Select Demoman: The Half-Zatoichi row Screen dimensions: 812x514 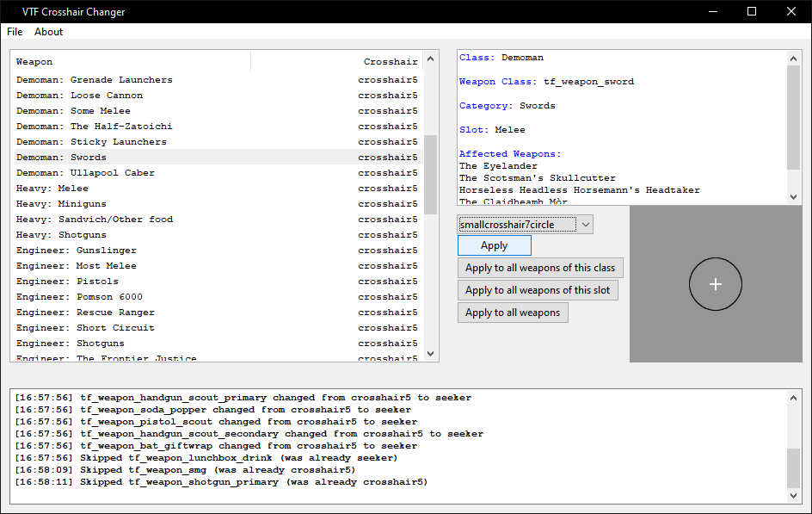pos(218,127)
